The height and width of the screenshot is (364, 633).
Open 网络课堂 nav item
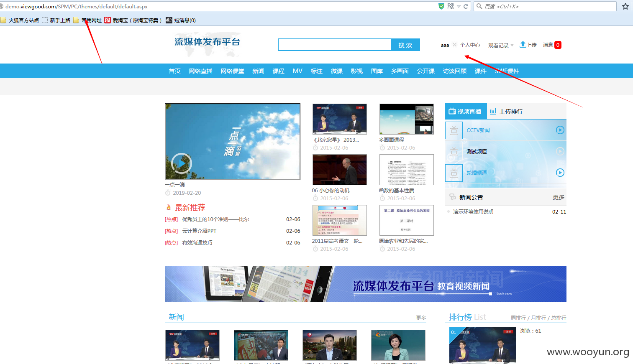(233, 71)
